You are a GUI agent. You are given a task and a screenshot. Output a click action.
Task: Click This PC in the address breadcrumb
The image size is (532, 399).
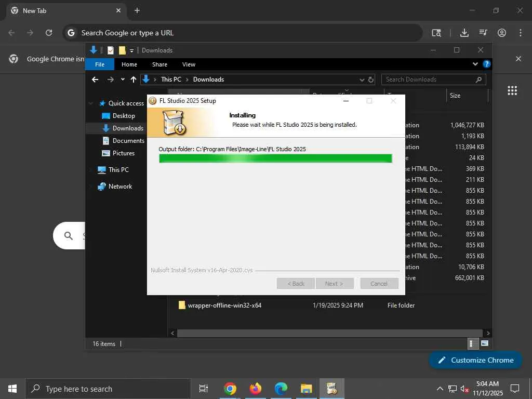[x=171, y=79]
